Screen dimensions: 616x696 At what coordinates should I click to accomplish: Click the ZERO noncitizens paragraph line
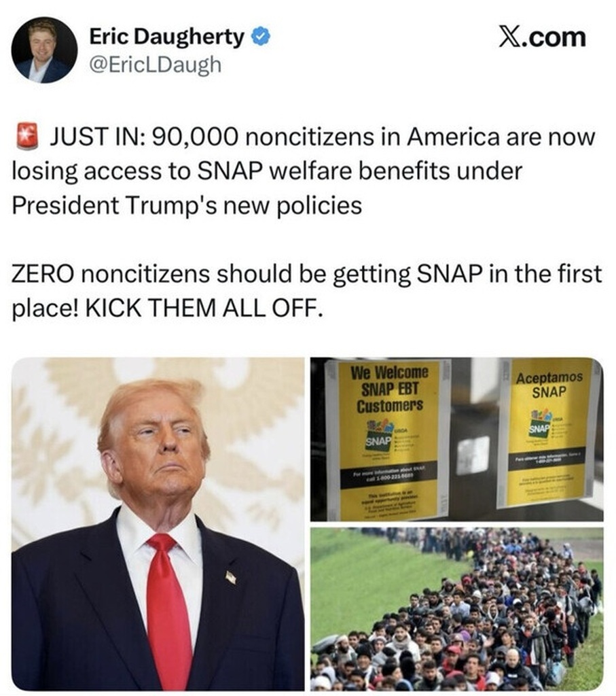click(x=306, y=273)
